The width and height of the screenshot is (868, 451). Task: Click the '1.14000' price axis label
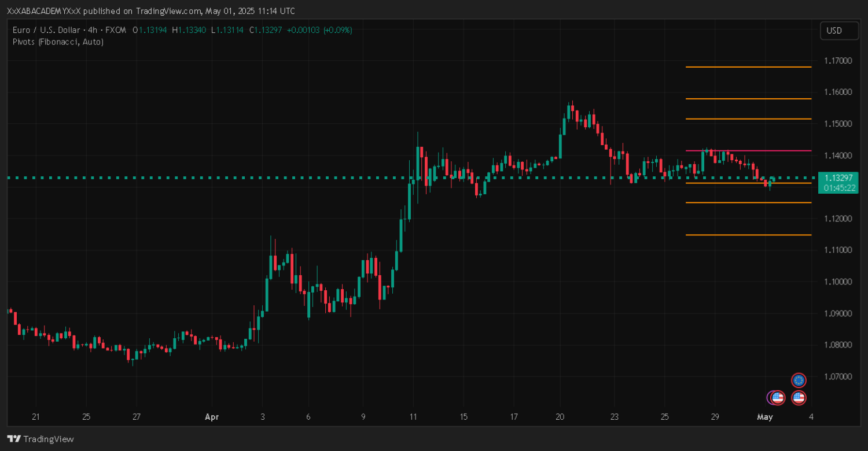(838, 156)
